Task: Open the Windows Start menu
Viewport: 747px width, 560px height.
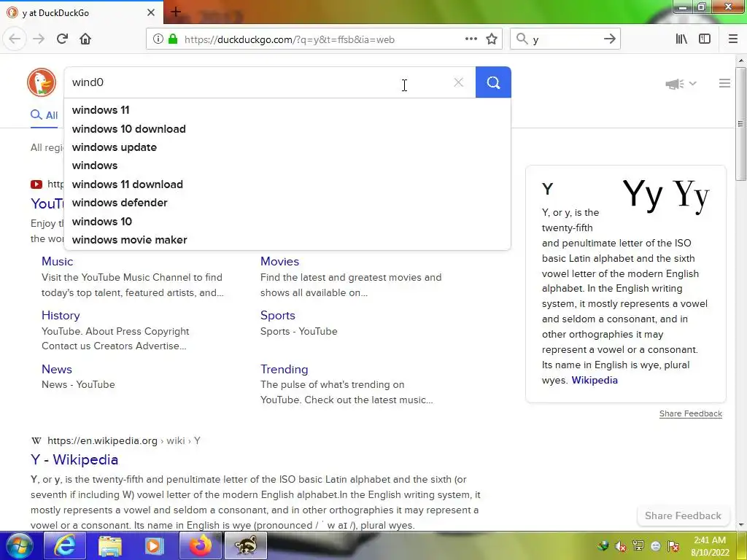Action: coord(18,545)
